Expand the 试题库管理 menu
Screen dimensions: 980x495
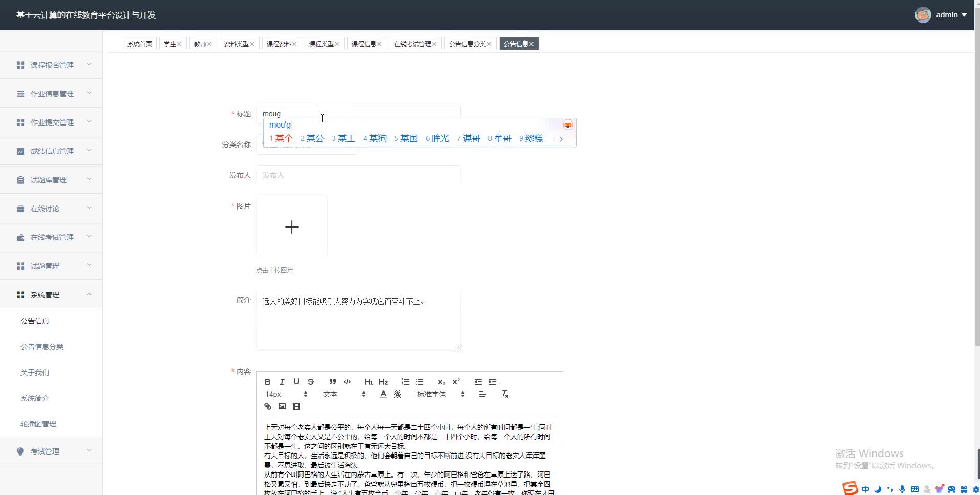coord(51,180)
